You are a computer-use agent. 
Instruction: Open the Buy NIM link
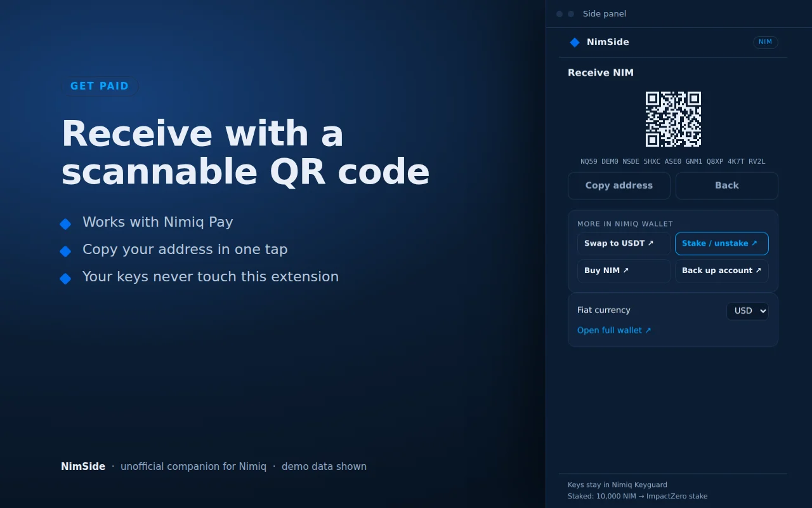coord(624,271)
